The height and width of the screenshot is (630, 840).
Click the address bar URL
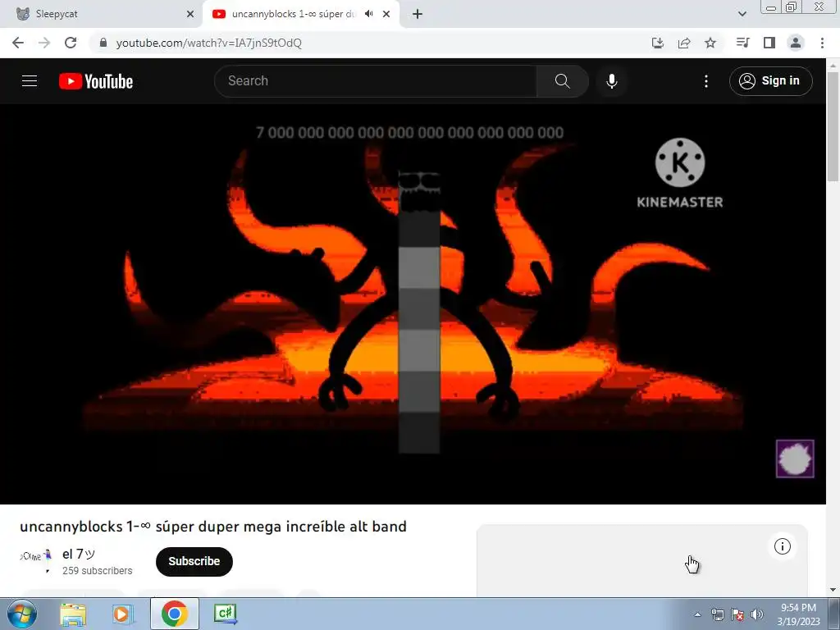point(209,43)
